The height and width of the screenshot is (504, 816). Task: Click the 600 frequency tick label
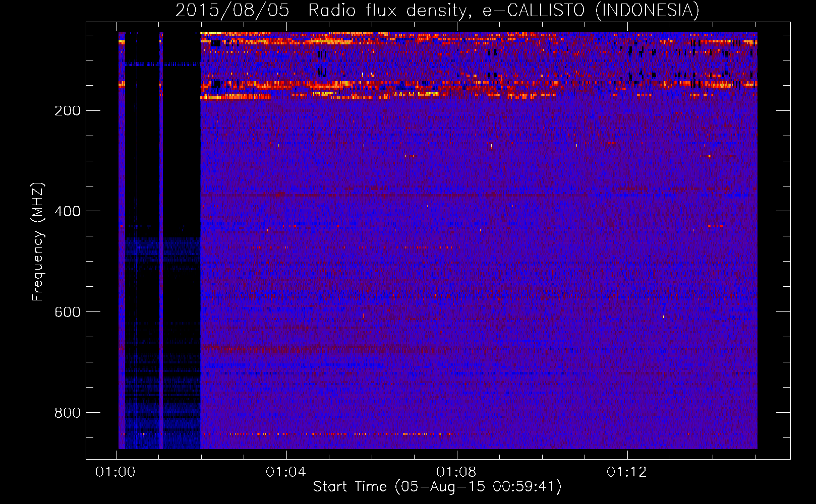(68, 312)
